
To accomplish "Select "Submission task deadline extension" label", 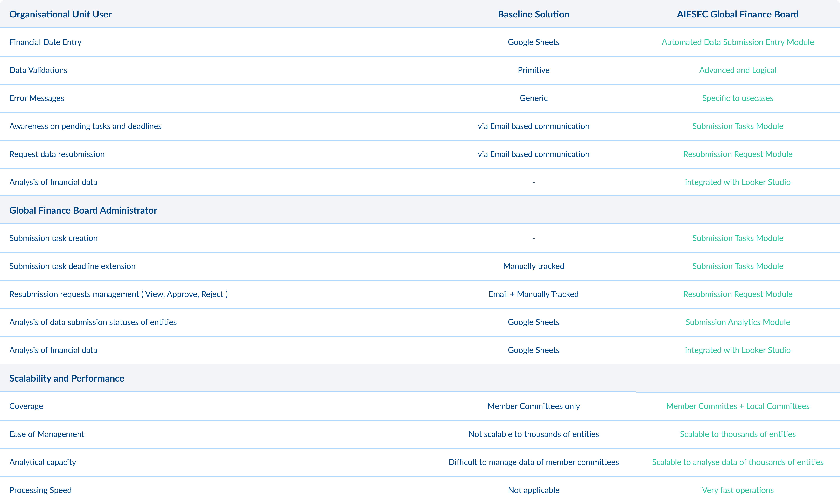I will (72, 266).
